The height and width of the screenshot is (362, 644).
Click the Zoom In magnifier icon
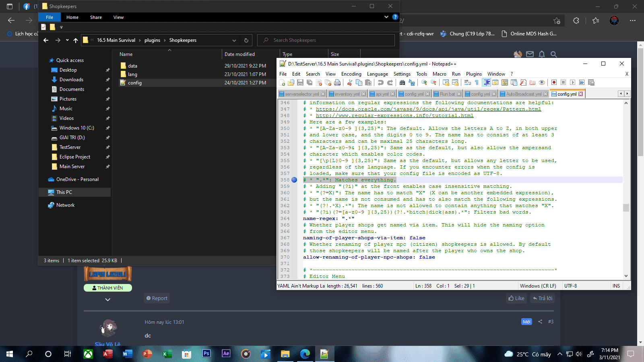click(x=424, y=82)
